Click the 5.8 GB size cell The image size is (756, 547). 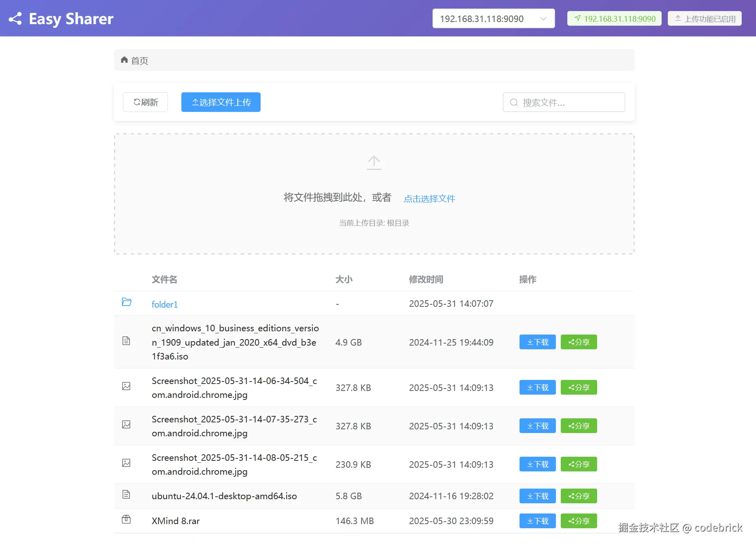point(348,496)
